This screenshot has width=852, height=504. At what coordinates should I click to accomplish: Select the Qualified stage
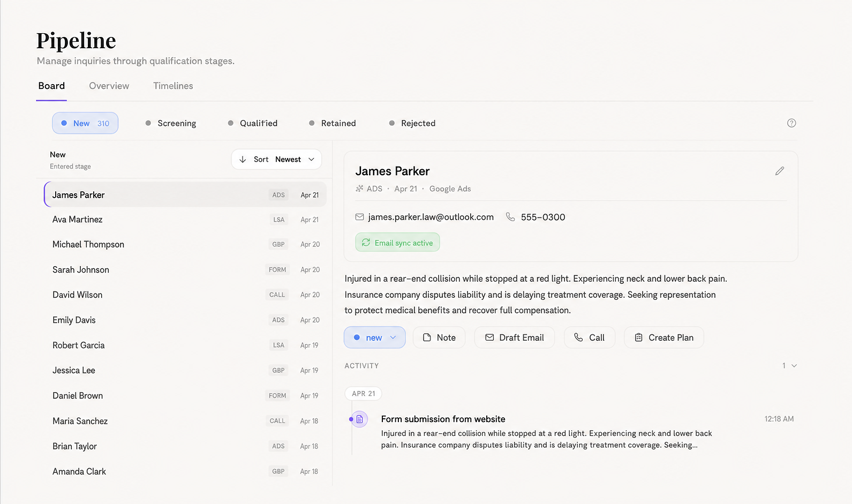click(x=253, y=123)
